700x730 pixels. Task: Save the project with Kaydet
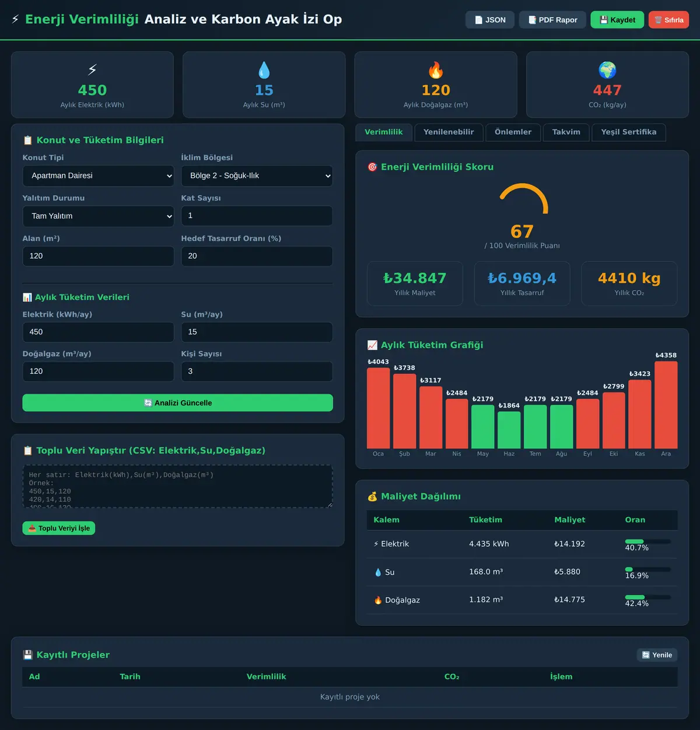(617, 20)
